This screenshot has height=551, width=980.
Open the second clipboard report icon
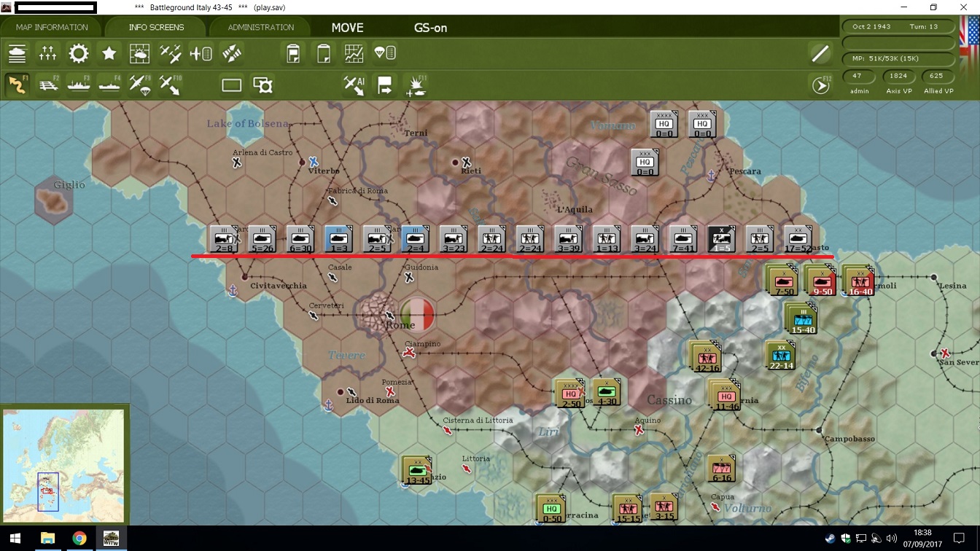click(x=324, y=53)
